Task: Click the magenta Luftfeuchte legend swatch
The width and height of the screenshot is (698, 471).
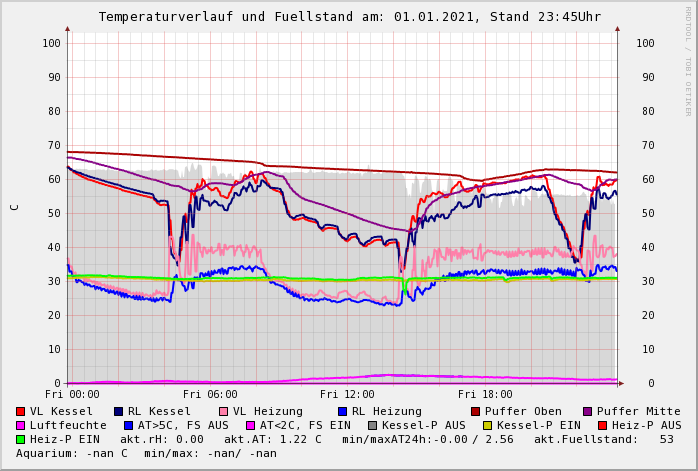Action: click(x=20, y=425)
